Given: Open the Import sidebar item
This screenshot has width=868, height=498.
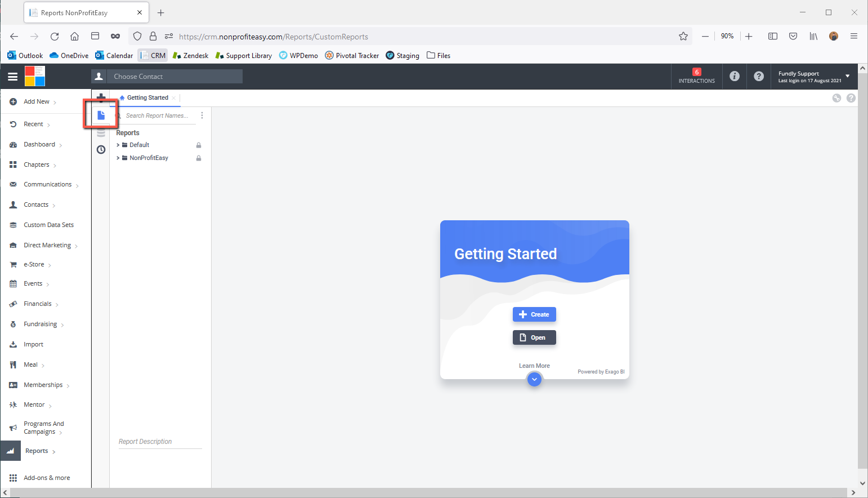Looking at the screenshot, I should coord(33,345).
